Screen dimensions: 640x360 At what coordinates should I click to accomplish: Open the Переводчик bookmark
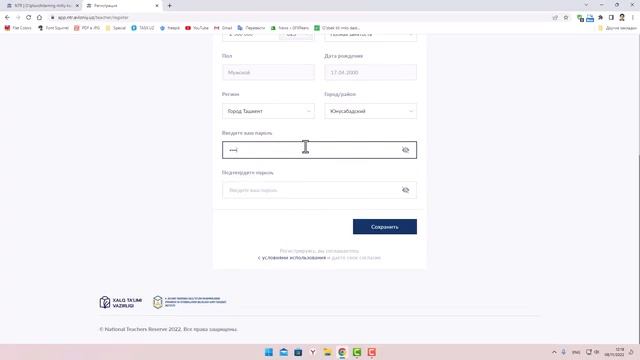click(251, 28)
